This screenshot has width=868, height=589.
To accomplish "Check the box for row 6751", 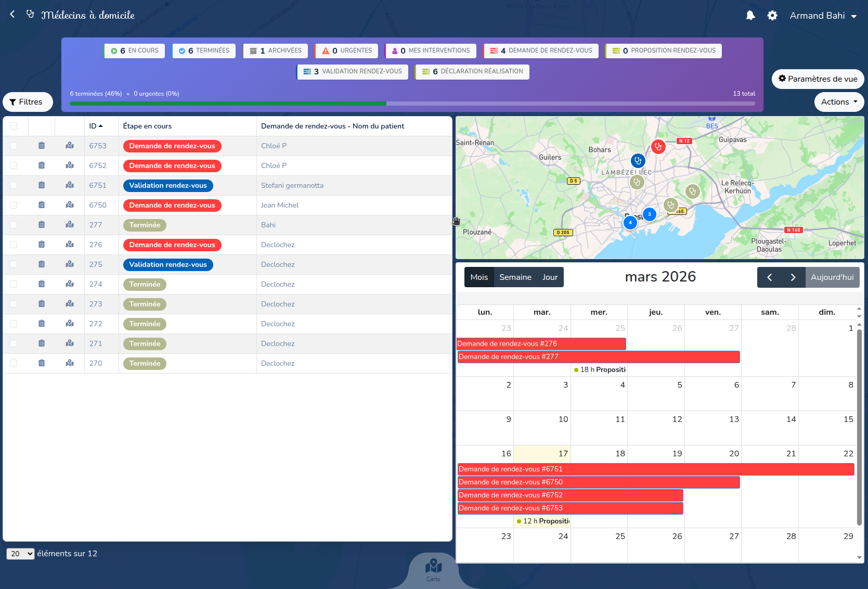I will [x=14, y=185].
